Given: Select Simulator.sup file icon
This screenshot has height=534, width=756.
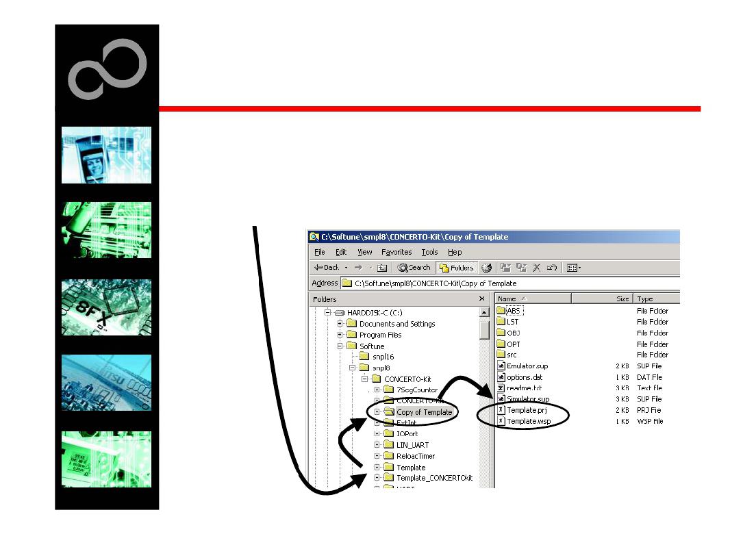Looking at the screenshot, I should click(501, 399).
